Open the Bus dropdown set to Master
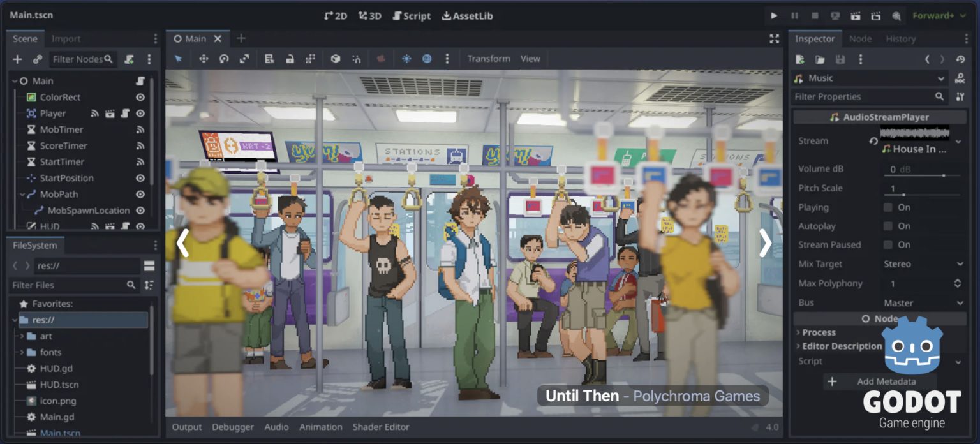Viewport: 980px width, 444px height. click(x=922, y=302)
